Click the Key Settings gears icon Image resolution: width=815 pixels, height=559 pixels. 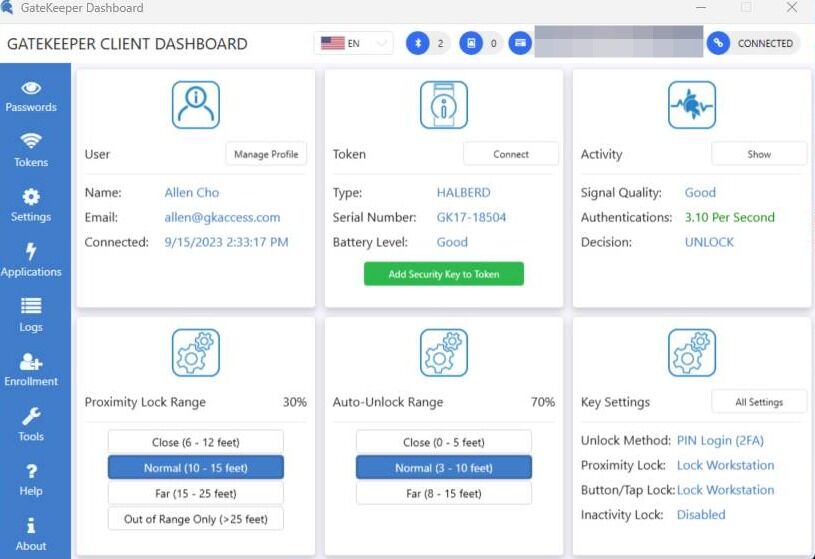[692, 353]
